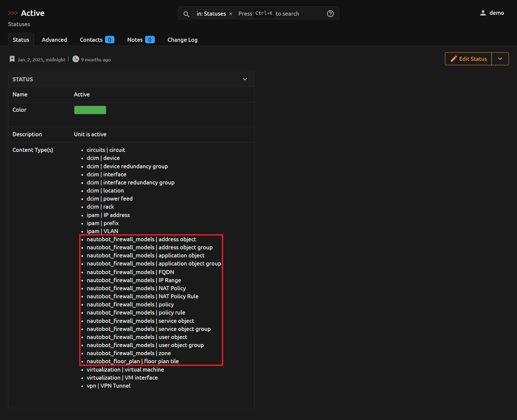The width and height of the screenshot is (517, 420).
Task: Click the green Active color swatch
Action: [90, 110]
